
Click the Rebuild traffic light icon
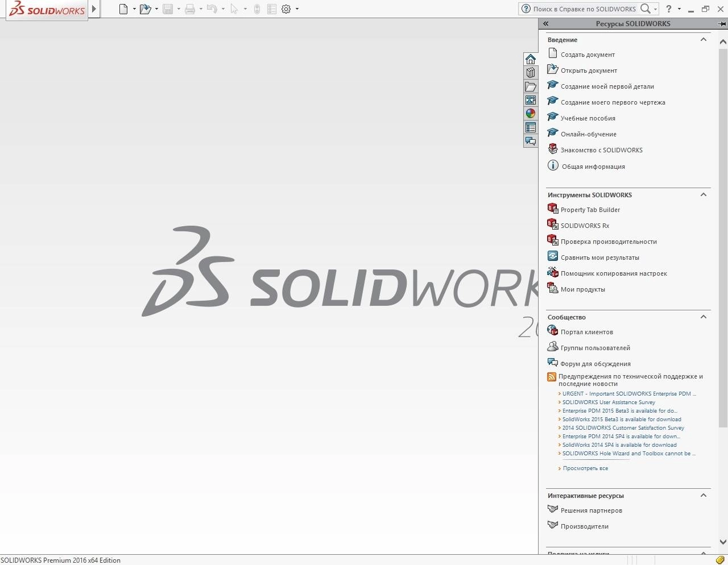coord(257,9)
